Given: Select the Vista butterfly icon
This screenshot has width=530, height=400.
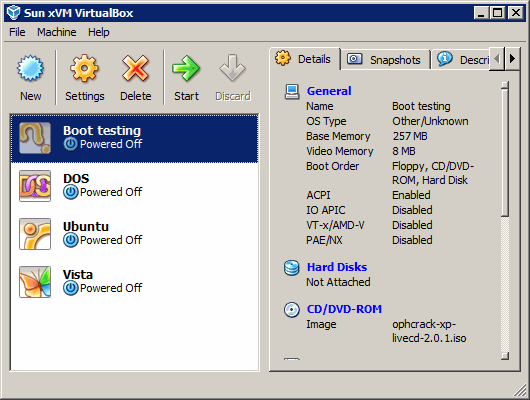Looking at the screenshot, I should (35, 282).
